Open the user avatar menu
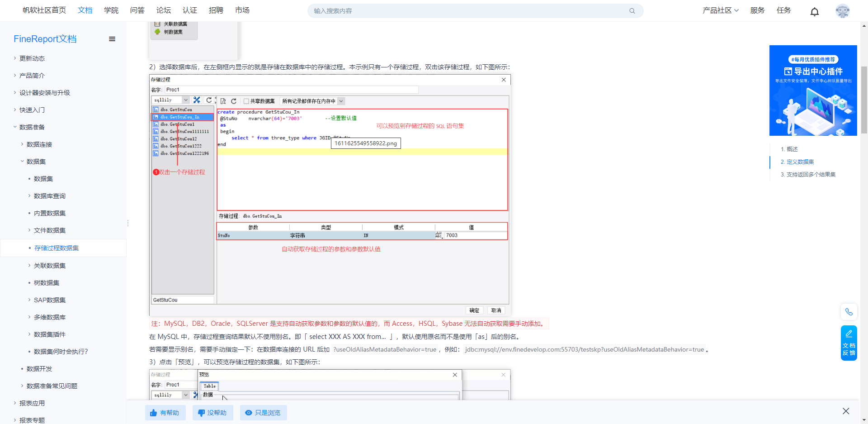This screenshot has height=424, width=868. pyautogui.click(x=843, y=11)
